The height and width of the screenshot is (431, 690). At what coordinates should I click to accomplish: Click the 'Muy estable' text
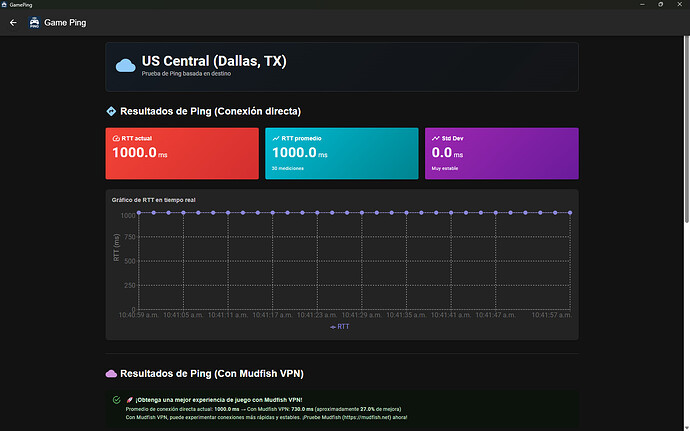click(x=444, y=168)
